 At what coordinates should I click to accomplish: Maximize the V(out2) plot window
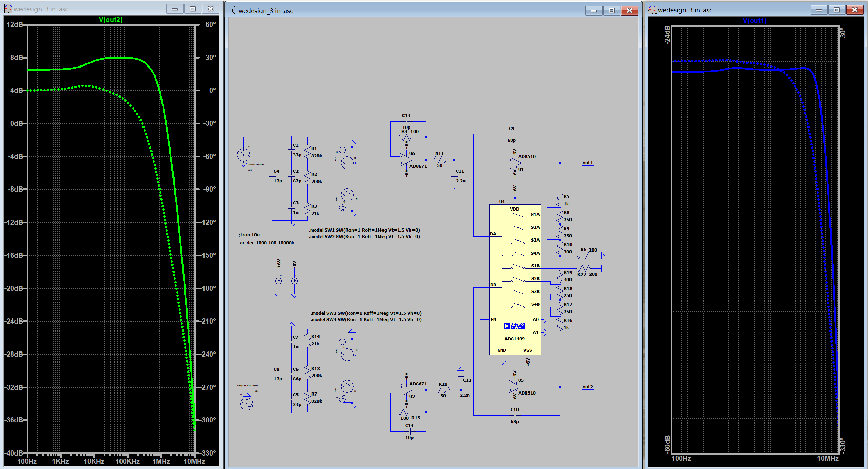point(193,9)
